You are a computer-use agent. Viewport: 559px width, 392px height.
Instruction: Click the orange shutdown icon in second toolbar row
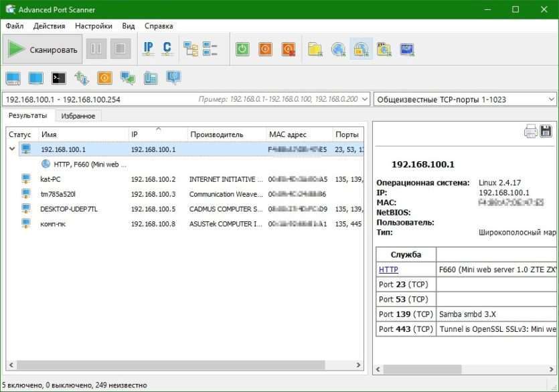[x=104, y=78]
